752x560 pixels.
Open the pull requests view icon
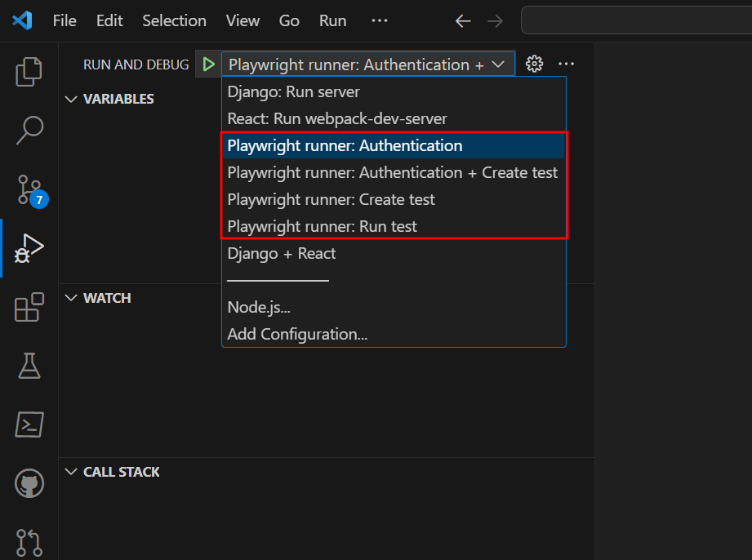29,543
